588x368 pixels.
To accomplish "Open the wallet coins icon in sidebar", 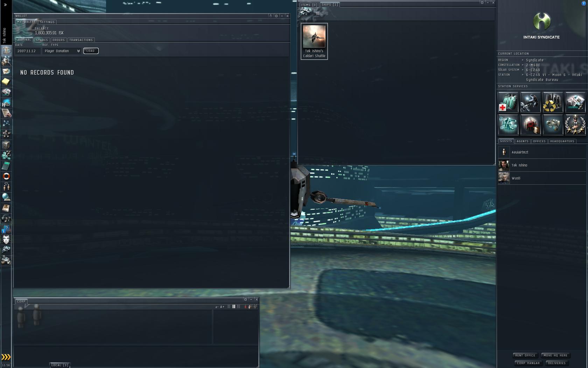I will pyautogui.click(x=6, y=155).
